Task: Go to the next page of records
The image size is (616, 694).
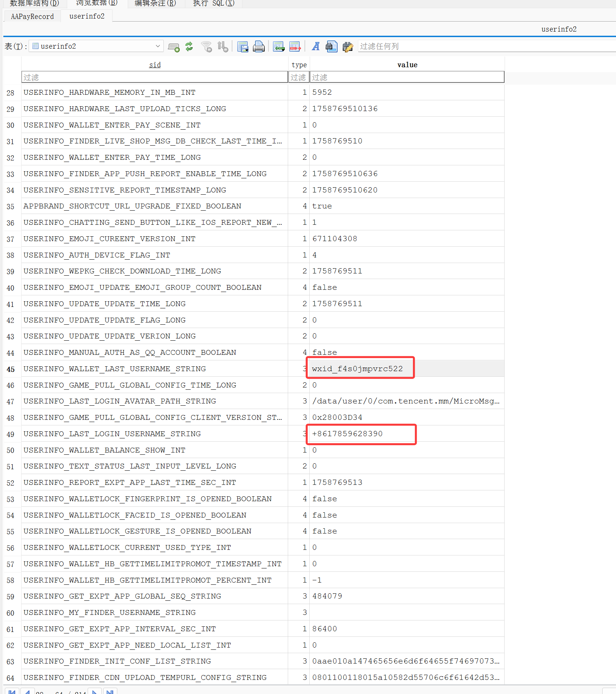Action: click(95, 691)
